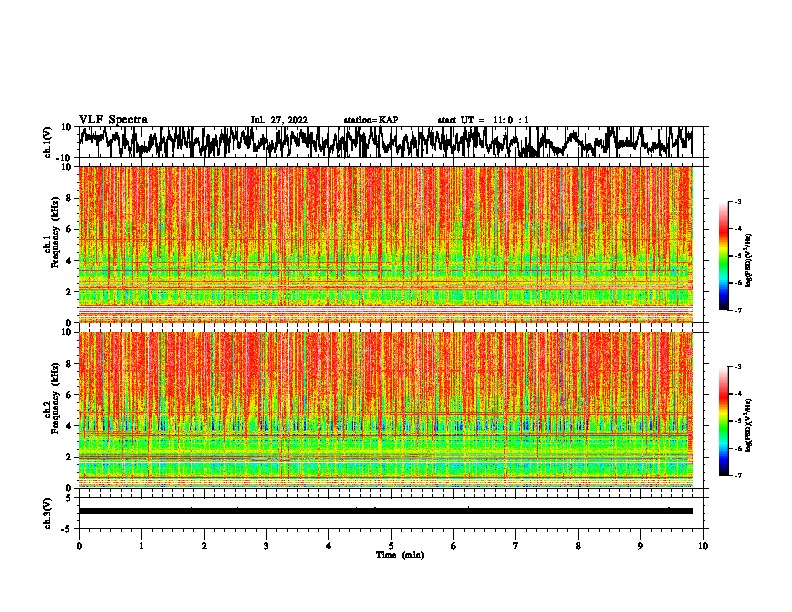Click the "-7" label on ch.1 colorbar
The width and height of the screenshot is (792, 612).
coord(737,310)
